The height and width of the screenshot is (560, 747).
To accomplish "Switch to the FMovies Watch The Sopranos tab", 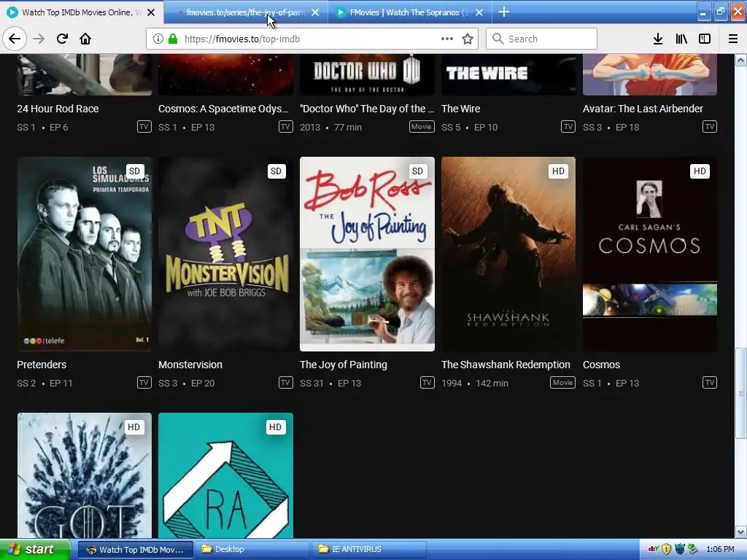I will coord(410,12).
